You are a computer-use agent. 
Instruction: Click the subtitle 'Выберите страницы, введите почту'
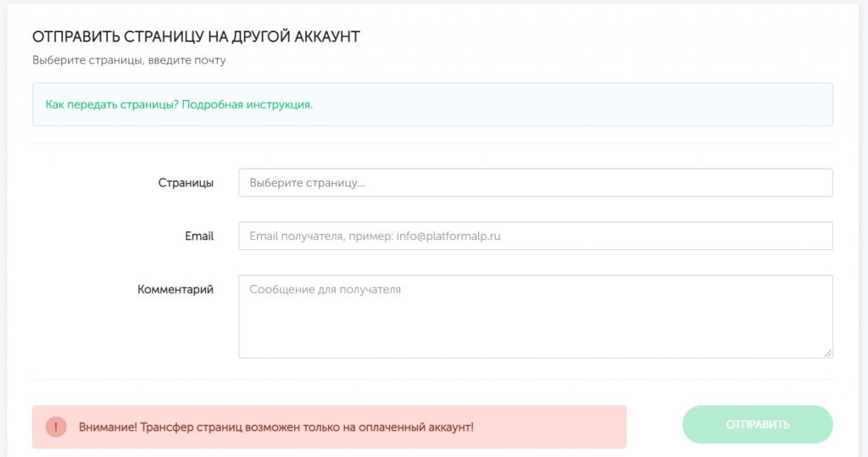(129, 60)
